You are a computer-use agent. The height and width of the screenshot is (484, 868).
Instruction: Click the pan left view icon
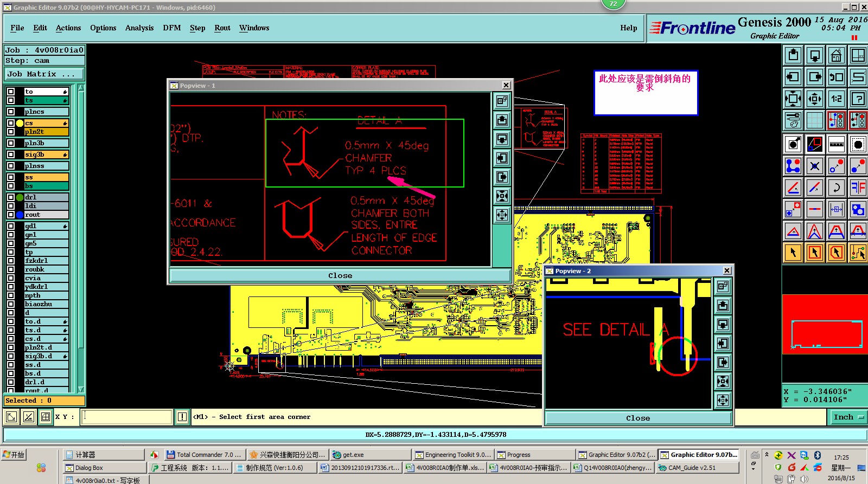(793, 77)
